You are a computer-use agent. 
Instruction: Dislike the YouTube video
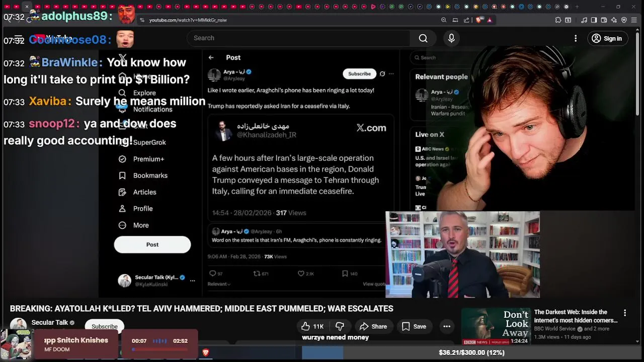(340, 326)
